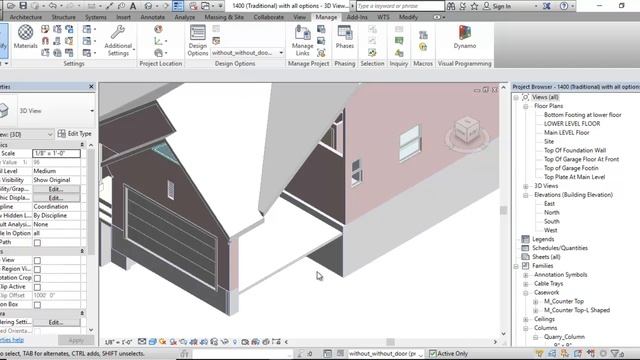Open Additional Settings wrench tool
Viewport: 640px width, 360px height.
[118, 40]
